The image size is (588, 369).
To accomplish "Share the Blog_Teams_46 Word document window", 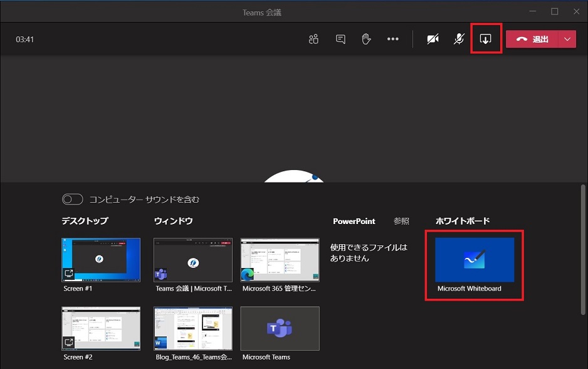I will [x=193, y=328].
